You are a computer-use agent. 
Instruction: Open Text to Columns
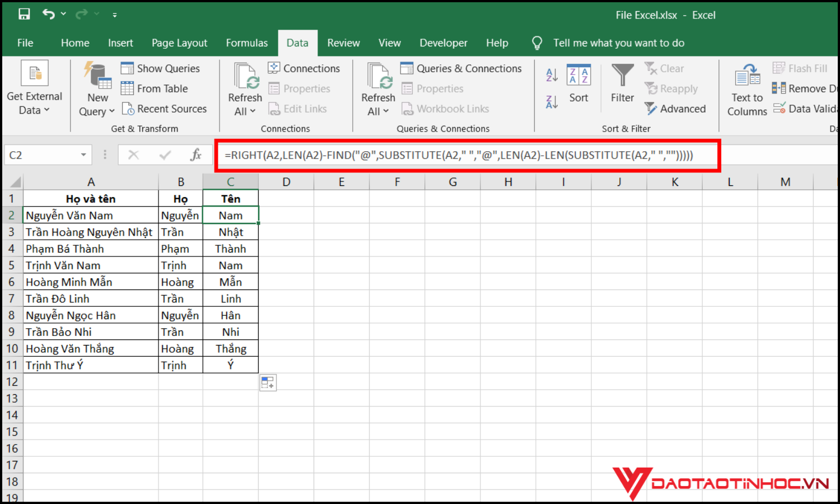746,88
